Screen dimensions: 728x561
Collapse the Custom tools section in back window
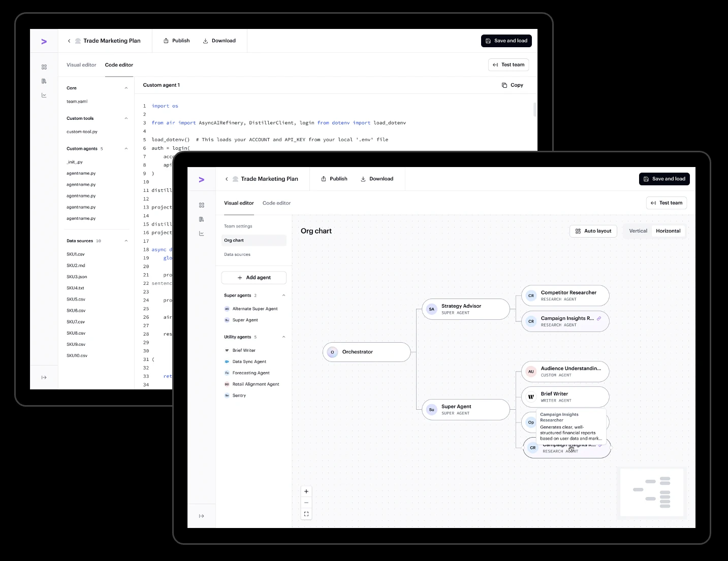coord(126,118)
